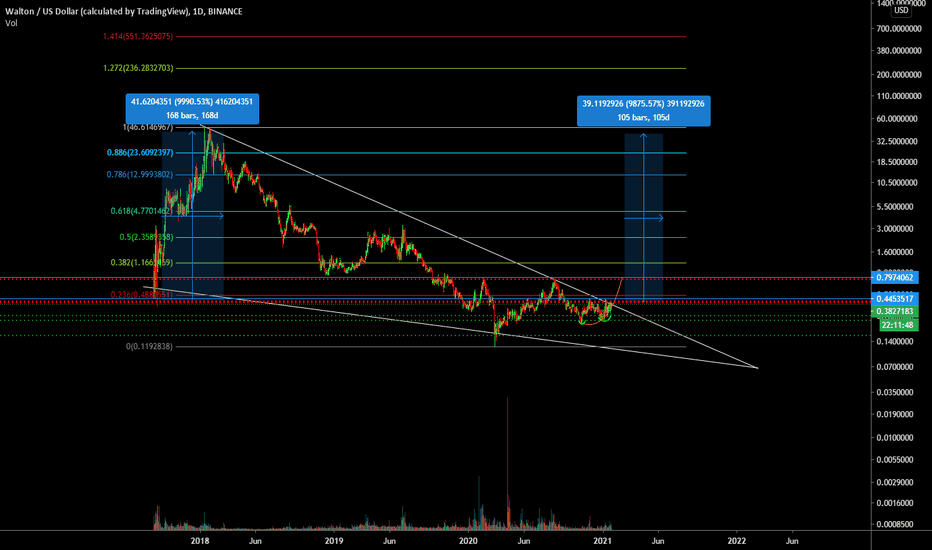The width and height of the screenshot is (932, 550).
Task: Click the 0.618 Fibonacci level label
Action: [141, 211]
